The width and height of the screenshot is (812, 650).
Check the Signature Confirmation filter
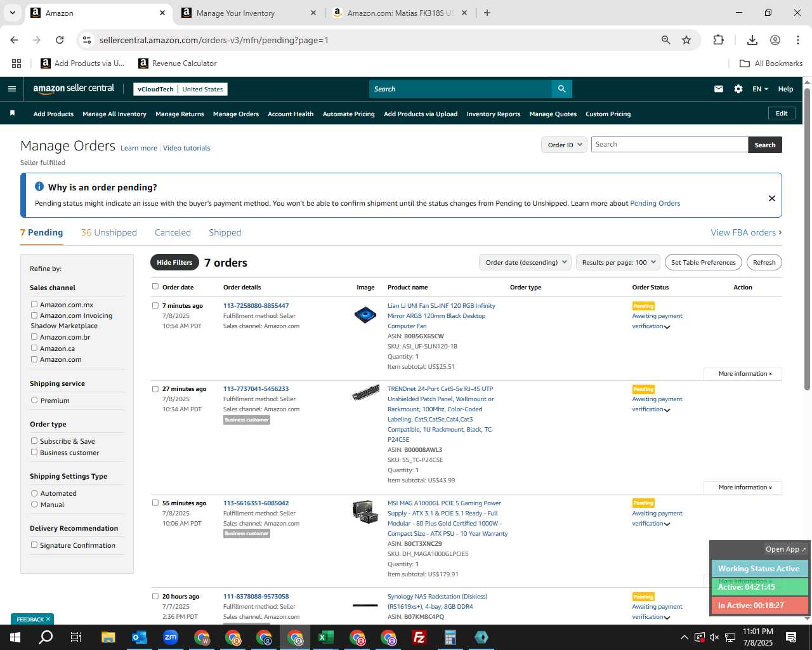[x=34, y=545]
